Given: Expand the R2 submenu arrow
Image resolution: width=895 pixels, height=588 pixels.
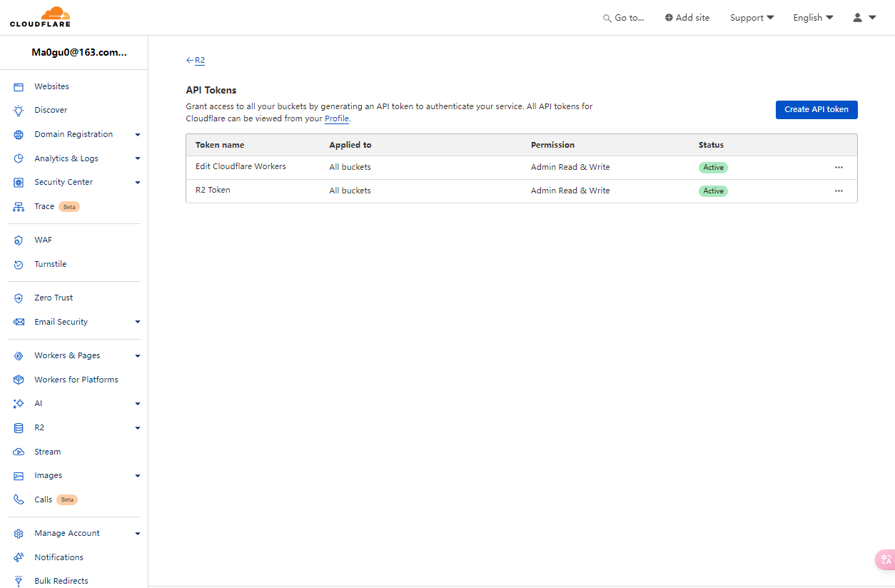Looking at the screenshot, I should pyautogui.click(x=138, y=428).
